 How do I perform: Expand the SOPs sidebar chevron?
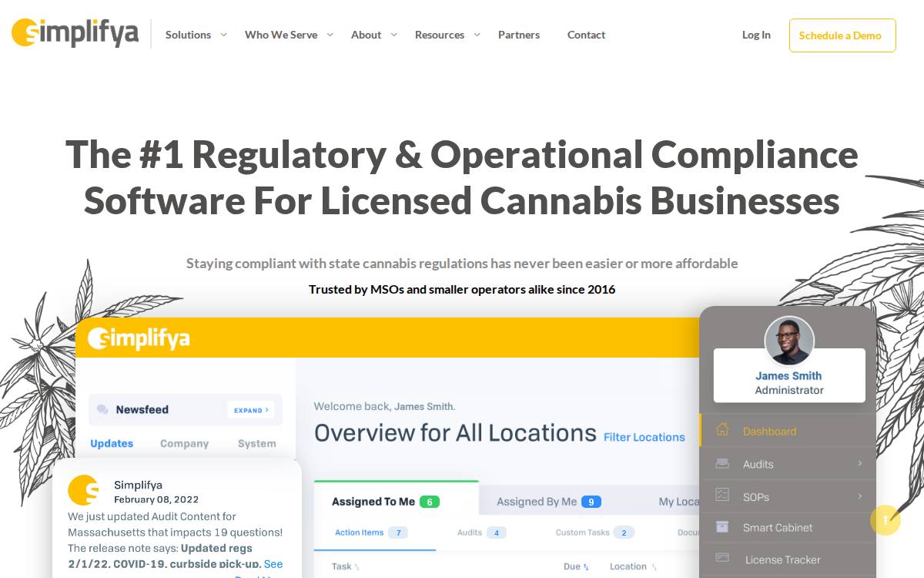860,496
